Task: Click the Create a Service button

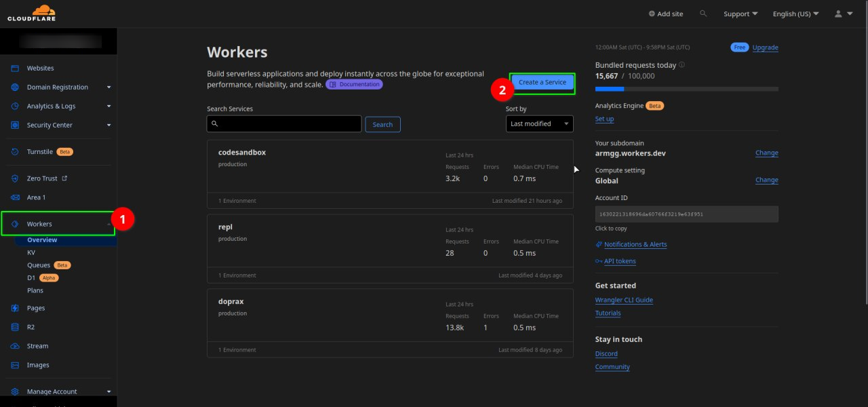Action: pyautogui.click(x=542, y=83)
